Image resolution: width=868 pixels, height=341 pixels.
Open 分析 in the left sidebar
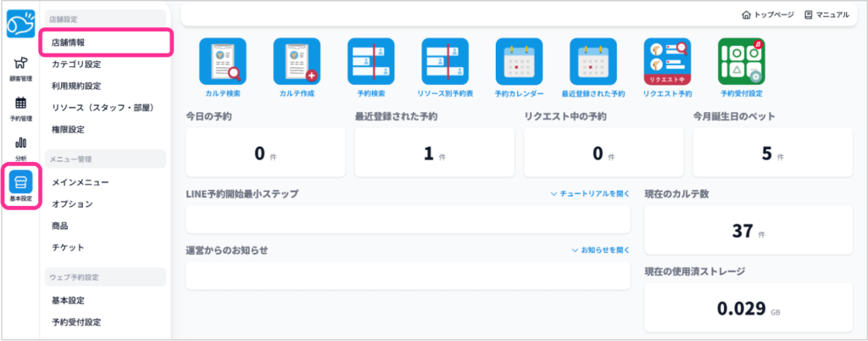pyautogui.click(x=21, y=148)
